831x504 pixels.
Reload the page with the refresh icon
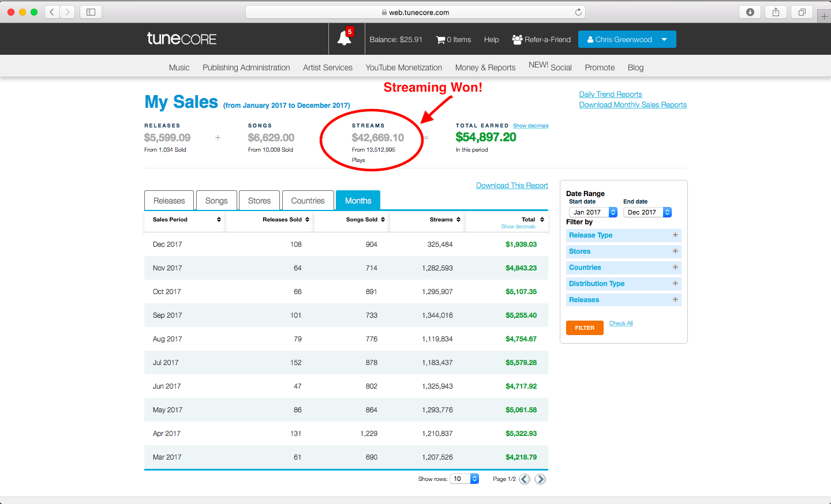[578, 12]
